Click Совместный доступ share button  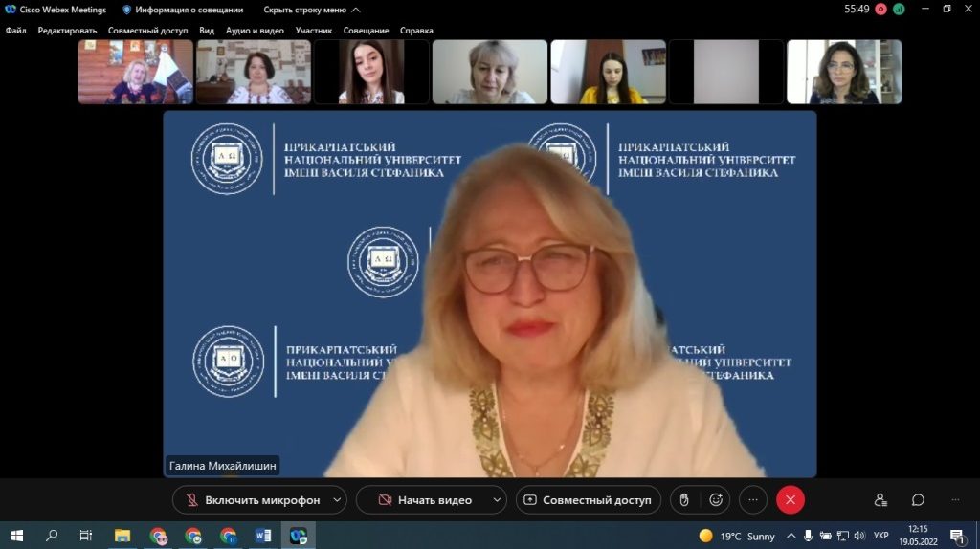(x=588, y=499)
